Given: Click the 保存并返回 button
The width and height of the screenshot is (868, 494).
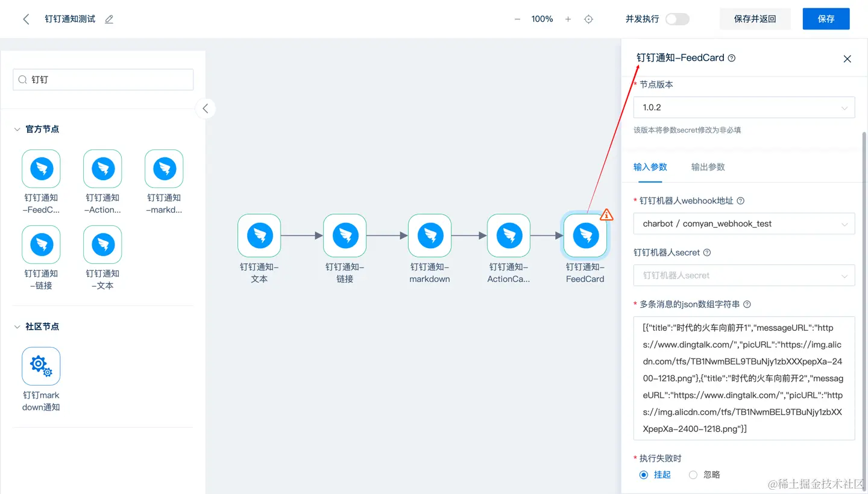Looking at the screenshot, I should [755, 19].
